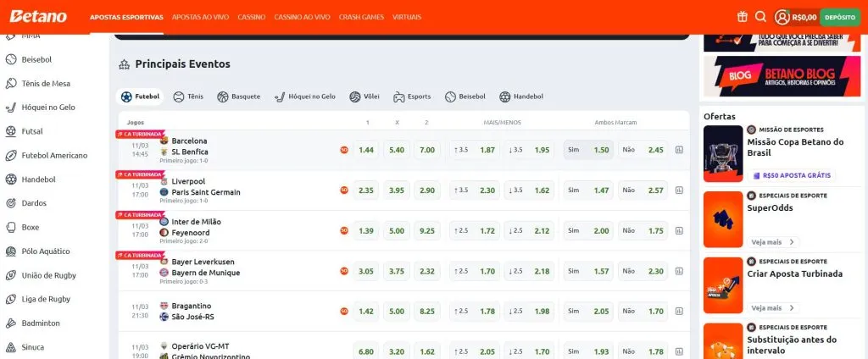Click SO badge in Bayer Leverkusen row

[344, 271]
